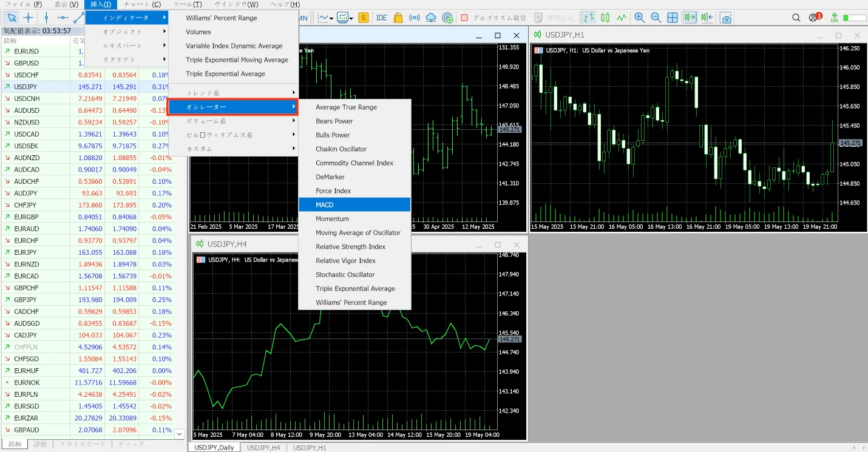Switch chart to candlestick style

605,18
